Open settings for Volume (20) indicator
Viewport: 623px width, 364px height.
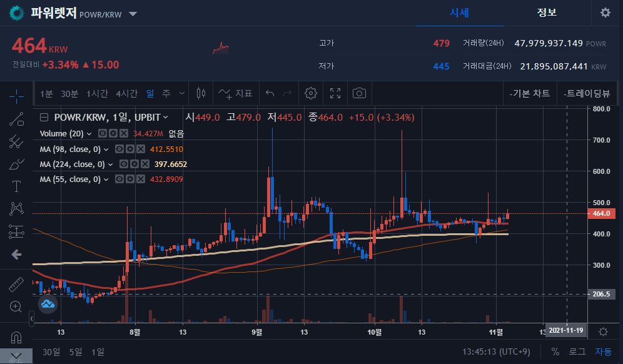[113, 133]
